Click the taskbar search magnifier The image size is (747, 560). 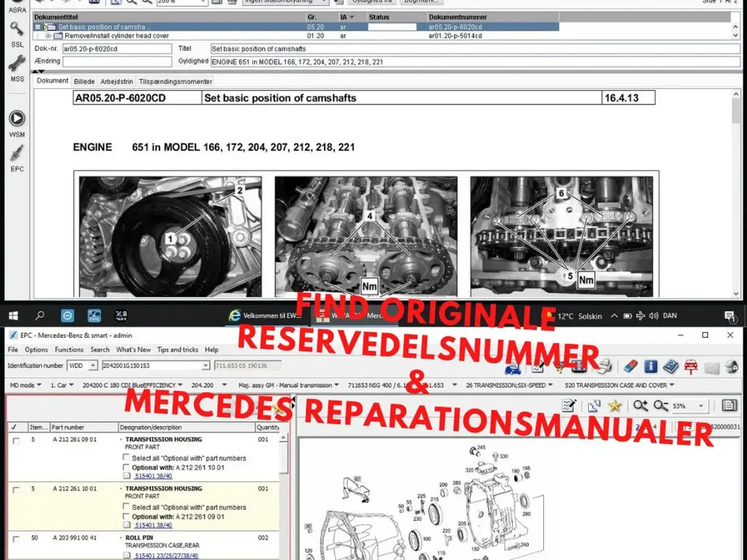click(x=40, y=316)
